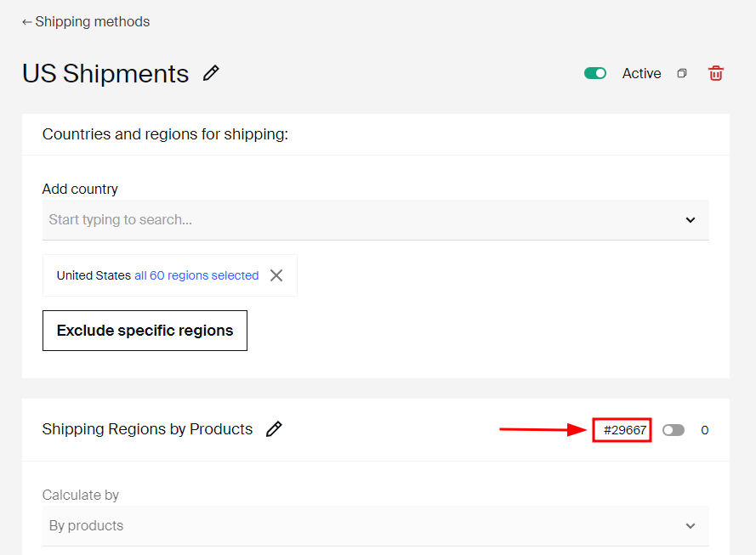756x555 pixels.
Task: Click the Active status label
Action: tap(641, 73)
